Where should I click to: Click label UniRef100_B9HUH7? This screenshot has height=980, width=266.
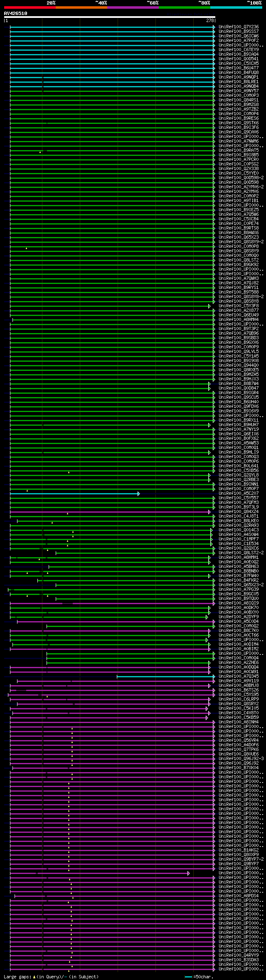click(239, 425)
